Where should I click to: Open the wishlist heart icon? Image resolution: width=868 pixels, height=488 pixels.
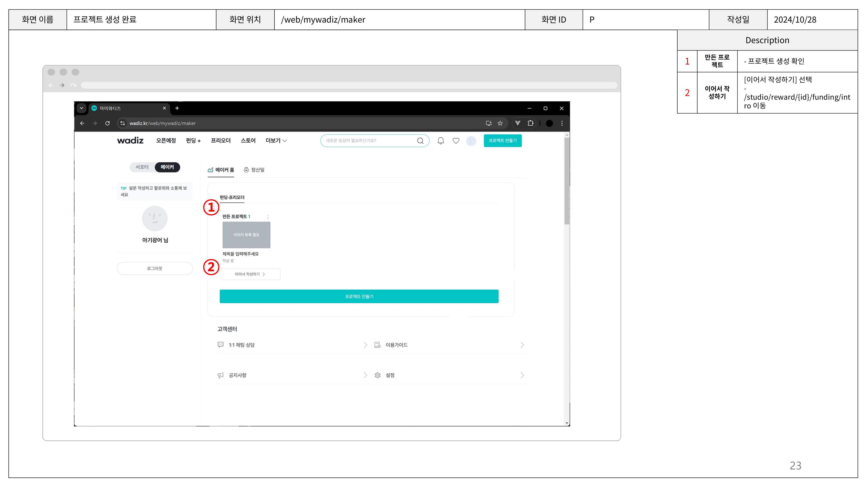click(x=455, y=141)
